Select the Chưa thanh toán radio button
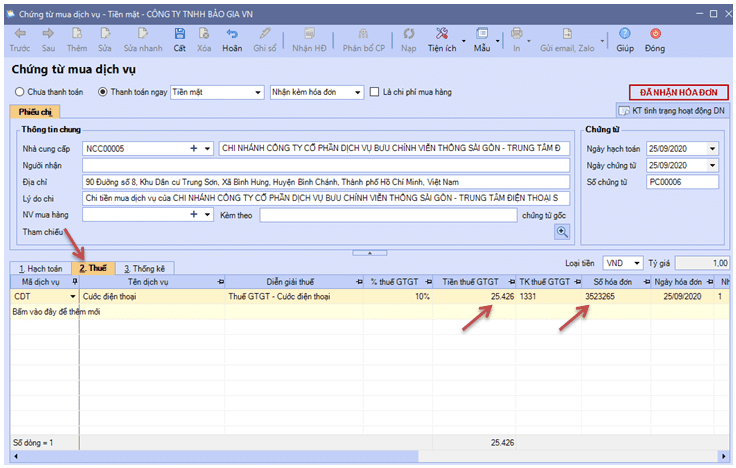This screenshot has height=468, width=736. [19, 92]
